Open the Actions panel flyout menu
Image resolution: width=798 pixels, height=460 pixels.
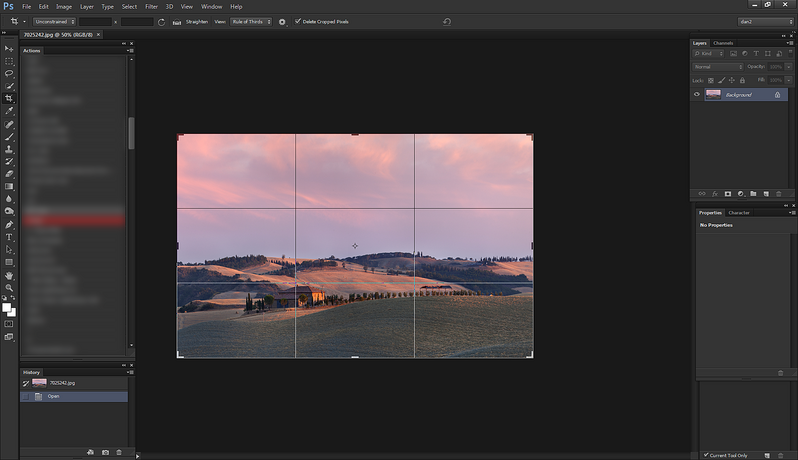click(x=130, y=51)
